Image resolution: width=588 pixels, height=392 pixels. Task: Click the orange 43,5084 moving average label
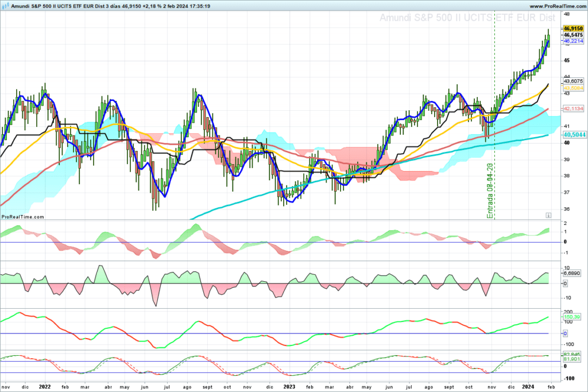[574, 88]
